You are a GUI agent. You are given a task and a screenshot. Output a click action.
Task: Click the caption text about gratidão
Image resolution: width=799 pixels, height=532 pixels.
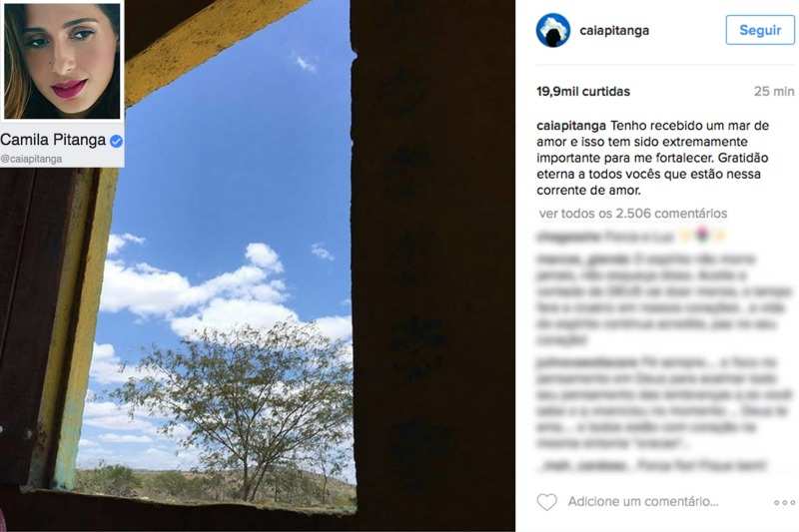click(x=653, y=158)
